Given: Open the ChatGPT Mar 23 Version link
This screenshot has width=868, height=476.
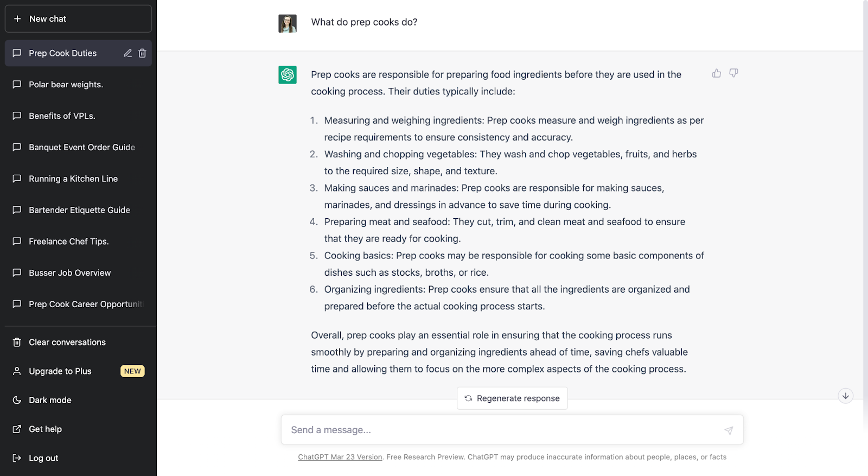Looking at the screenshot, I should point(340,457).
